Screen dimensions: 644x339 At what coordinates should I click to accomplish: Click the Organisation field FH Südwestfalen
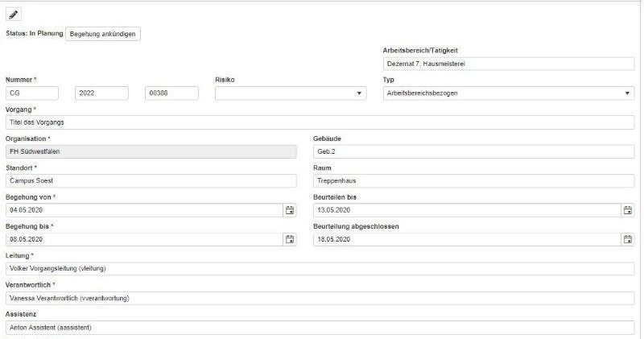151,151
